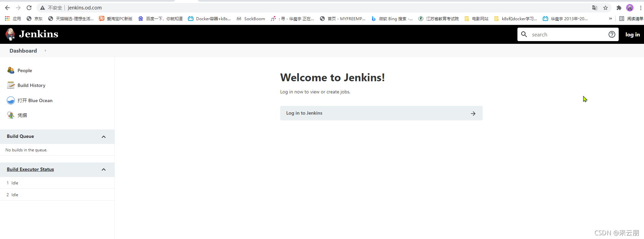
Task: Click the Build Queue heading
Action: 20,136
